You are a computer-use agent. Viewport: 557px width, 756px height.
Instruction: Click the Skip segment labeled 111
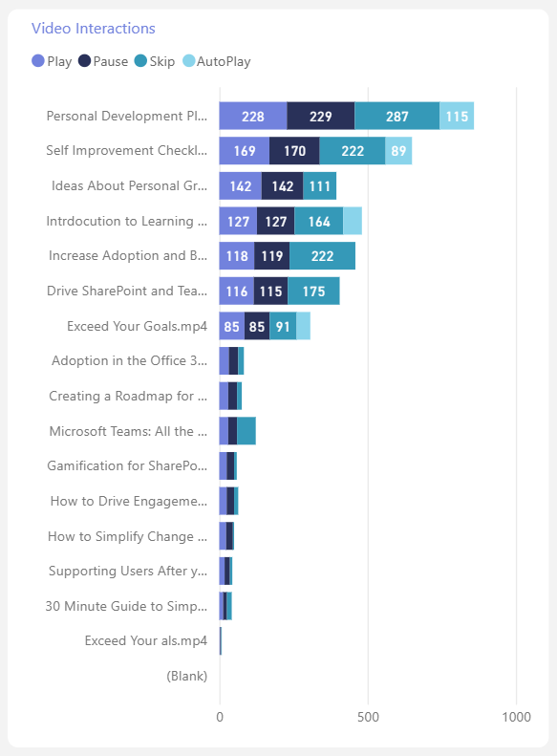tap(320, 186)
